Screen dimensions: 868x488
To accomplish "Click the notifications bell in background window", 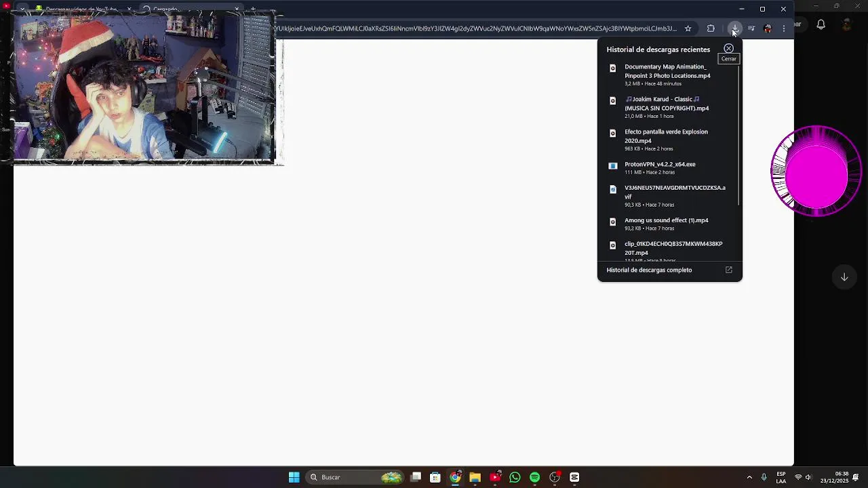I will (821, 24).
